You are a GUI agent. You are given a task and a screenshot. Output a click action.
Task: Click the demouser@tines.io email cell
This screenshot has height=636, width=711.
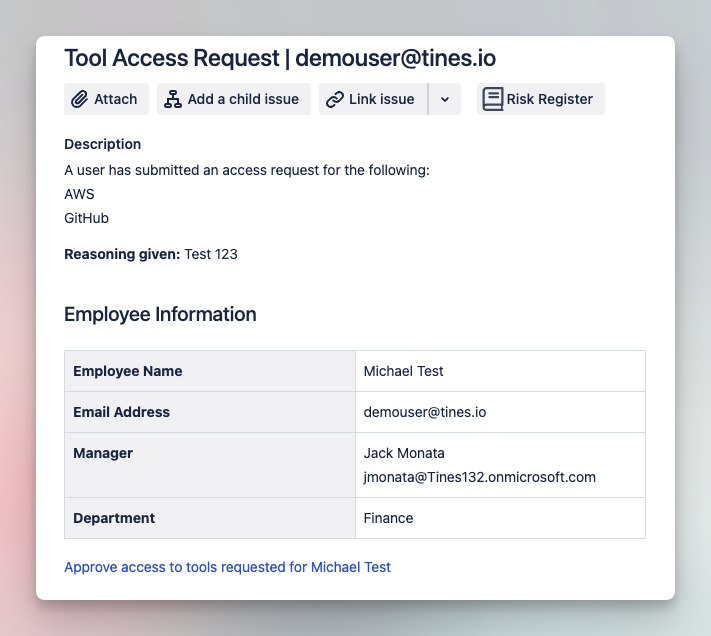pyautogui.click(x=500, y=412)
